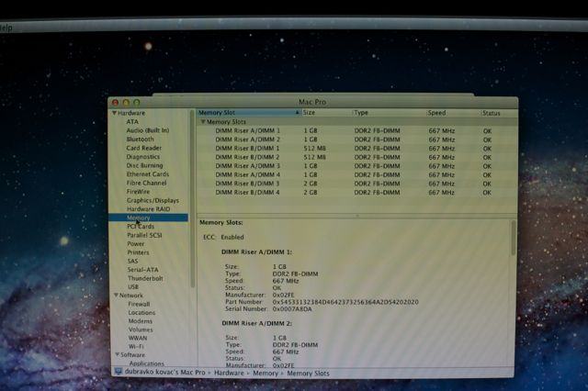Select Serial-ATA in the sidebar
The width and height of the screenshot is (588, 391).
tap(143, 270)
